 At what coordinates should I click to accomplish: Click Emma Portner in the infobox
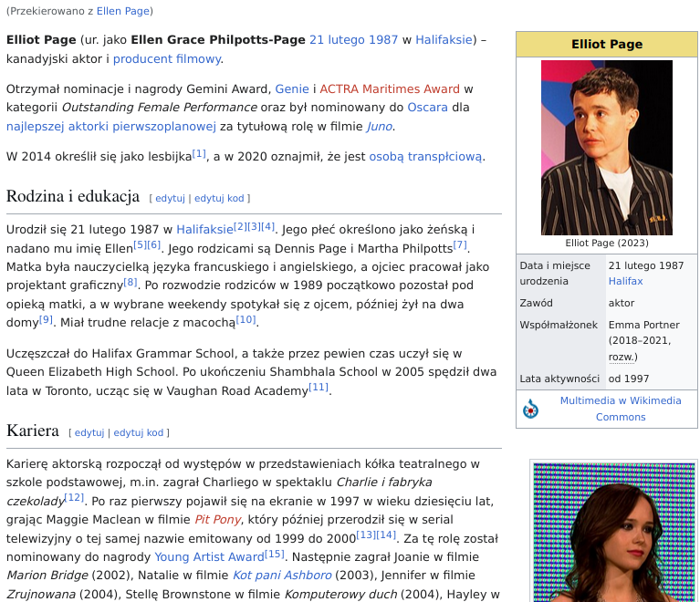[x=643, y=325]
